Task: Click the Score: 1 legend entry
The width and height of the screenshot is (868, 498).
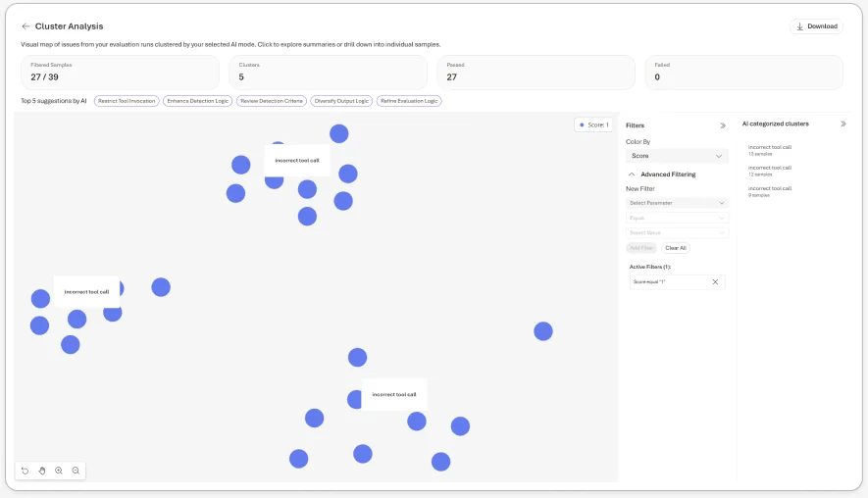Action: pos(593,125)
